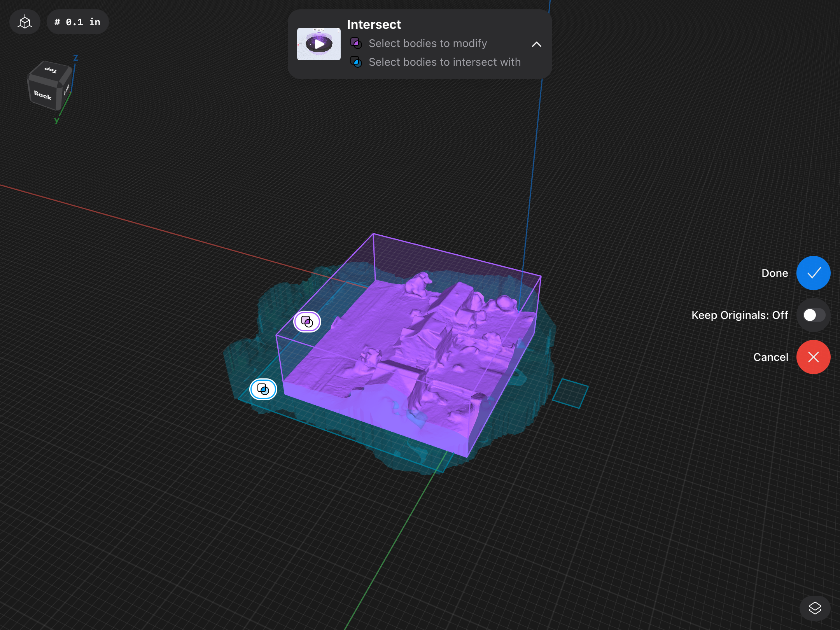Open the 0.1 in grid size setting
This screenshot has height=630, width=840.
click(77, 22)
